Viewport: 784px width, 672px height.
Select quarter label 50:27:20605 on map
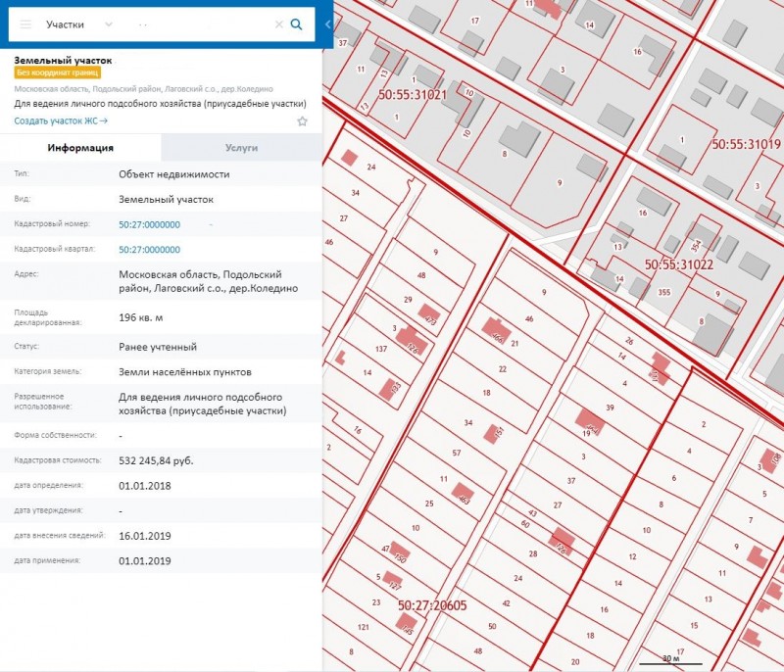[x=432, y=605]
